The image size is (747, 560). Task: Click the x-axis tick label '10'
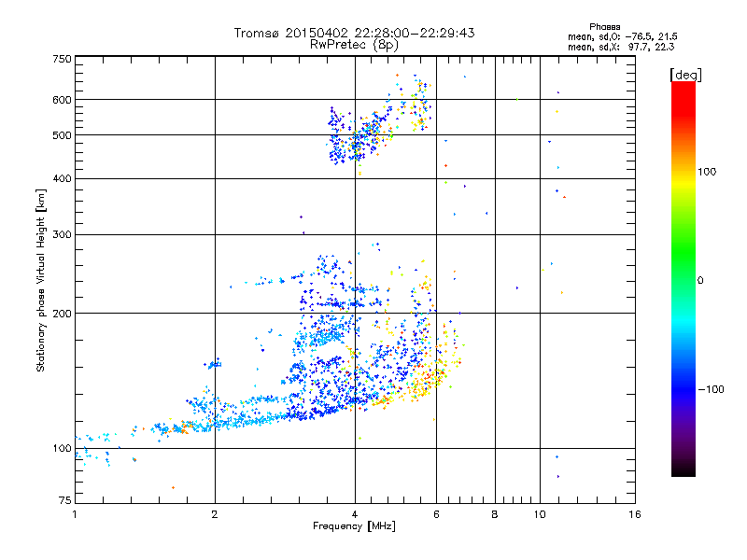click(x=540, y=514)
